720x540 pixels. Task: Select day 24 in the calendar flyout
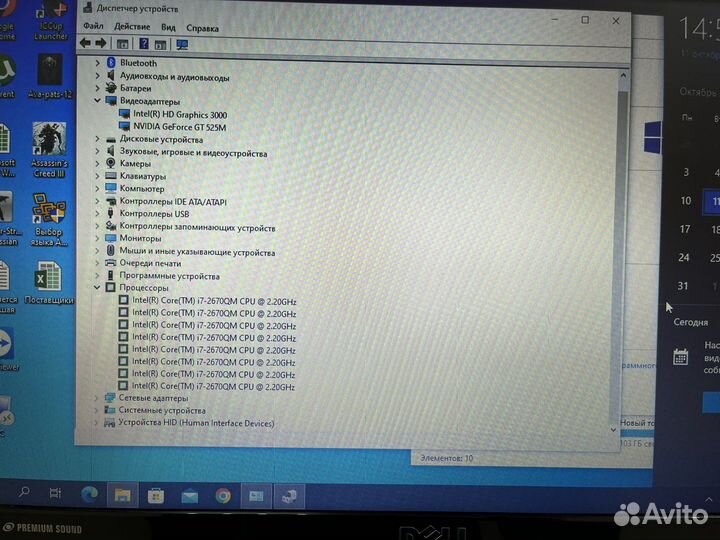684,257
